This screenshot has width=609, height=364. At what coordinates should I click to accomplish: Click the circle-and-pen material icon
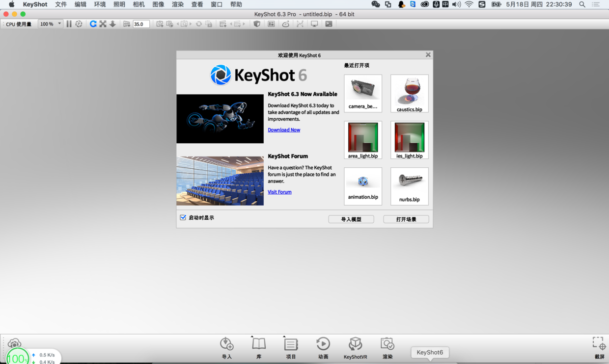[x=285, y=24]
